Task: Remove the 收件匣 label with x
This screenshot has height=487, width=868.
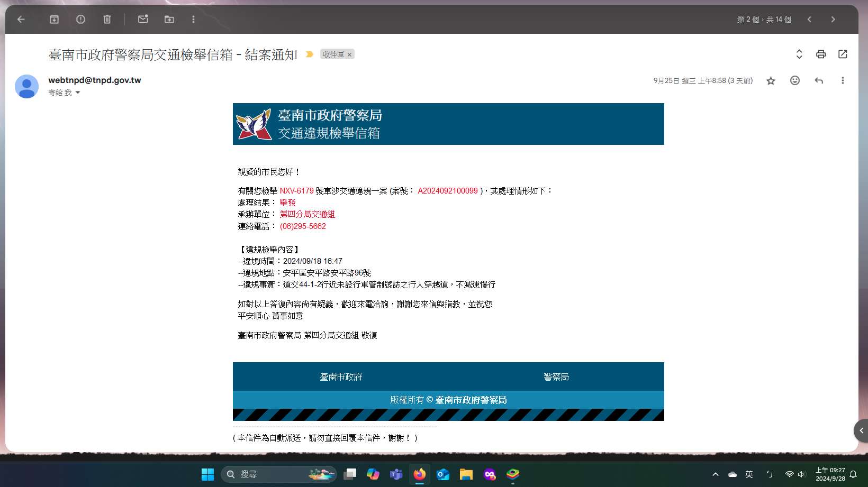Action: coord(349,54)
